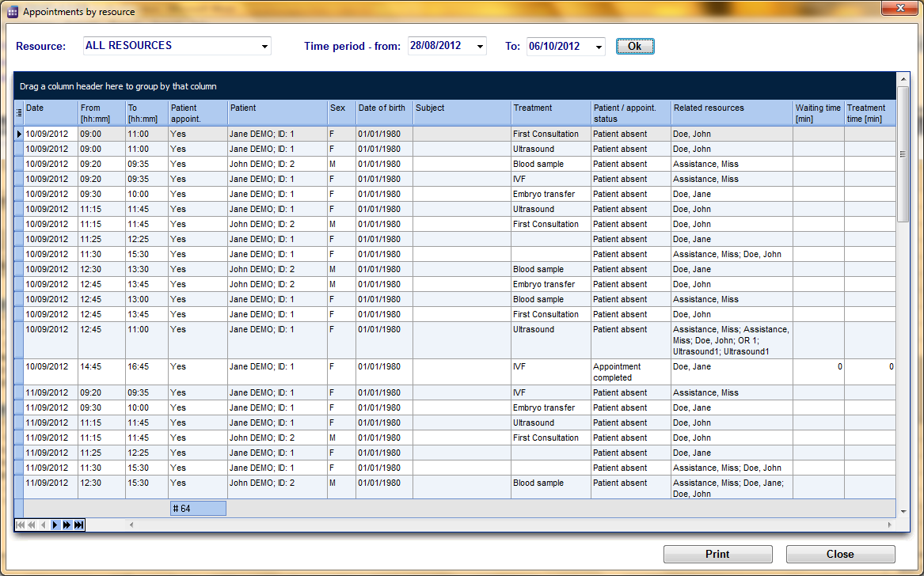Image resolution: width=924 pixels, height=576 pixels.
Task: Click the Print button
Action: (x=718, y=554)
